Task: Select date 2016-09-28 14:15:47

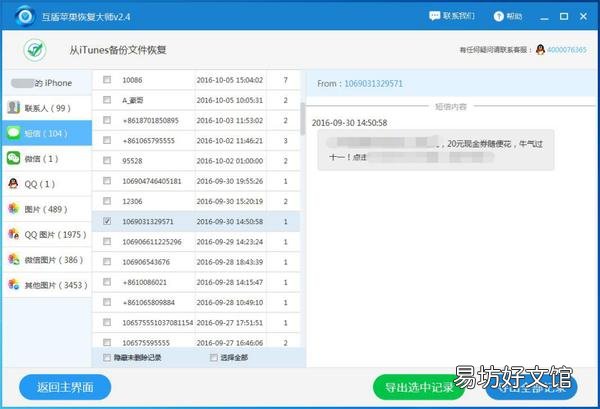Action: [230, 282]
